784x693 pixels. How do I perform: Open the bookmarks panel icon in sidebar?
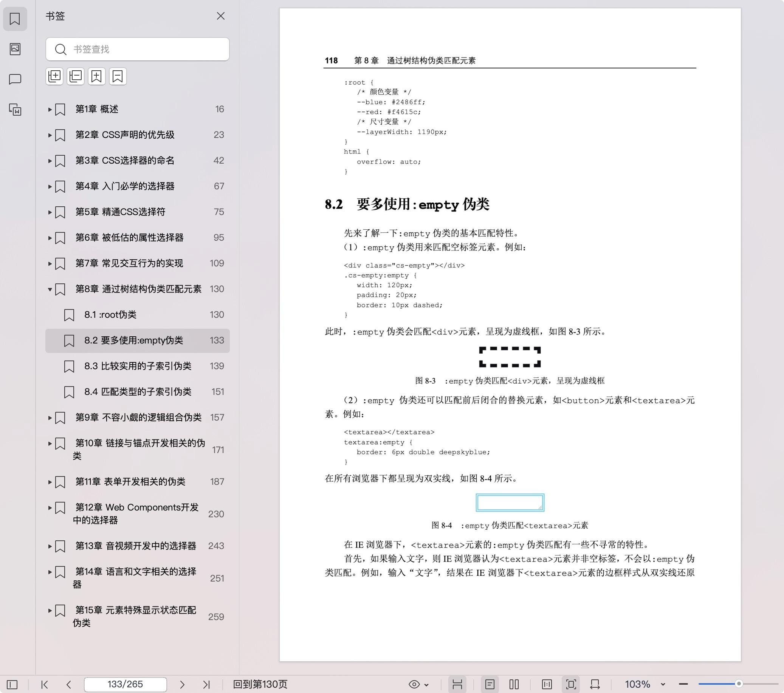tap(15, 19)
